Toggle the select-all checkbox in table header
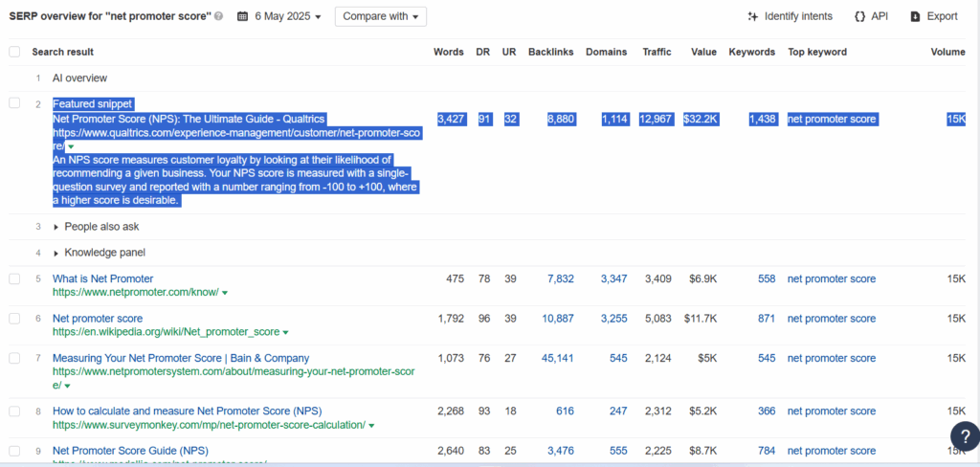 pyautogui.click(x=14, y=52)
